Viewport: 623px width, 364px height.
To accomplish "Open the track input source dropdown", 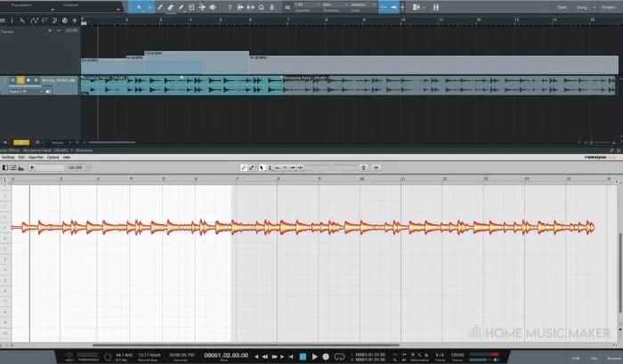I will coord(26,92).
